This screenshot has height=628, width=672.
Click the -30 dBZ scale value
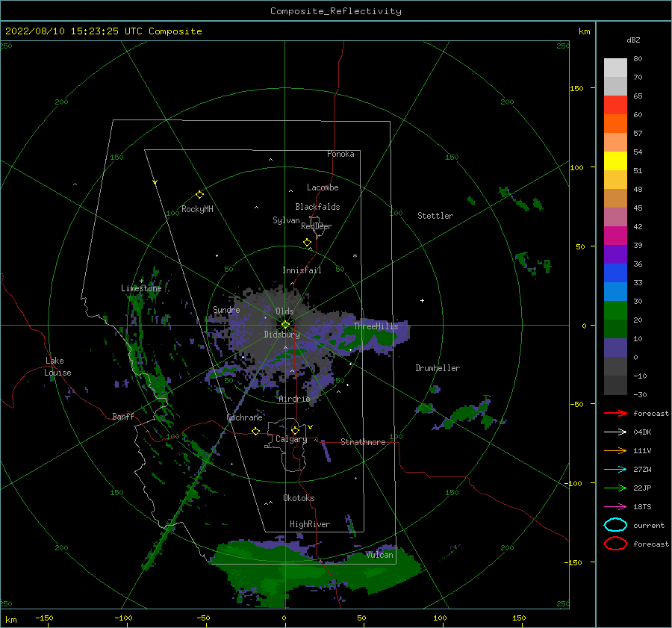point(640,394)
